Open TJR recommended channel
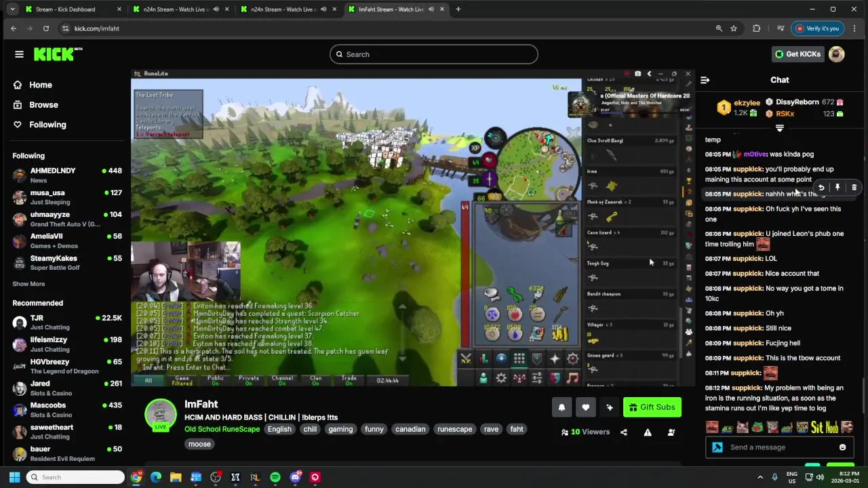Image resolution: width=868 pixels, height=488 pixels. [x=66, y=323]
